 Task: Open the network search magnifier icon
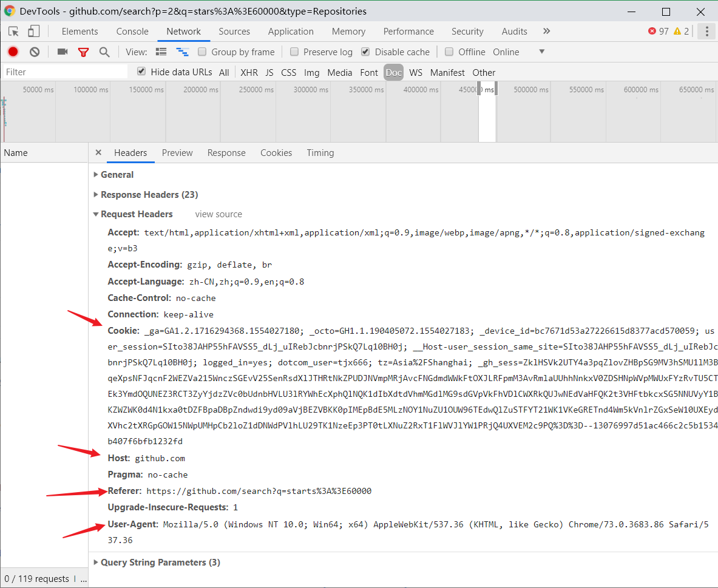point(104,52)
